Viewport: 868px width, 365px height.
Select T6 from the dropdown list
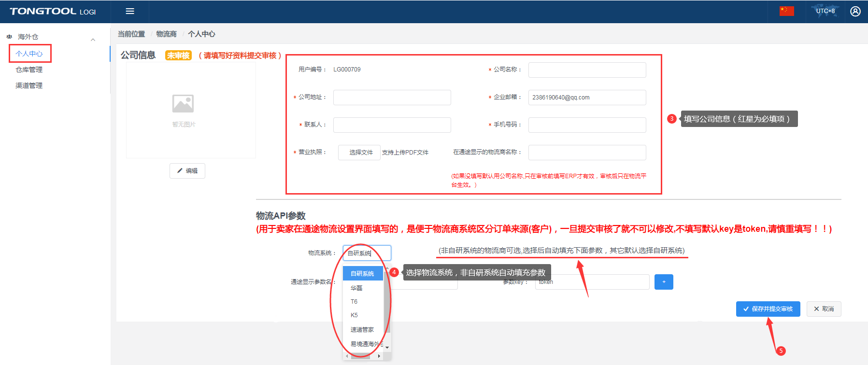pyautogui.click(x=363, y=302)
